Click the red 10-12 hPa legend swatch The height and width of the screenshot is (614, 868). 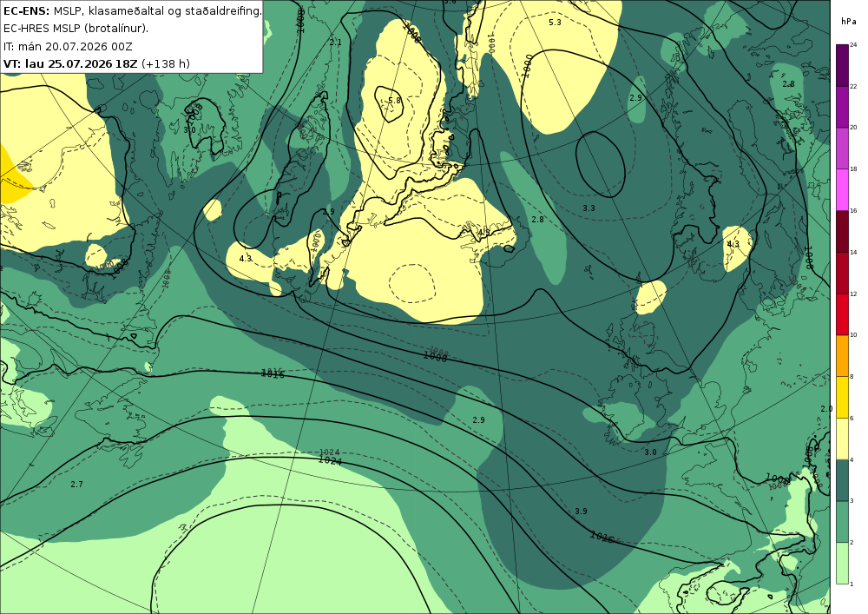pos(843,314)
